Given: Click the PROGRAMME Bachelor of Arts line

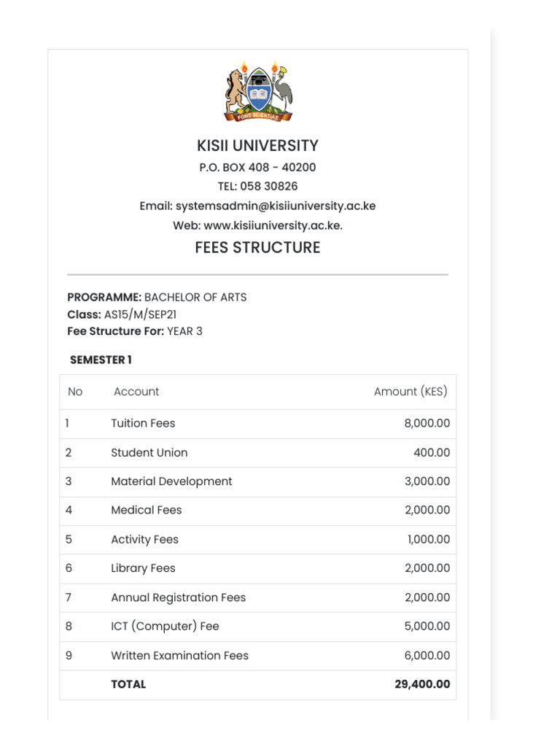Looking at the screenshot, I should point(157,297).
